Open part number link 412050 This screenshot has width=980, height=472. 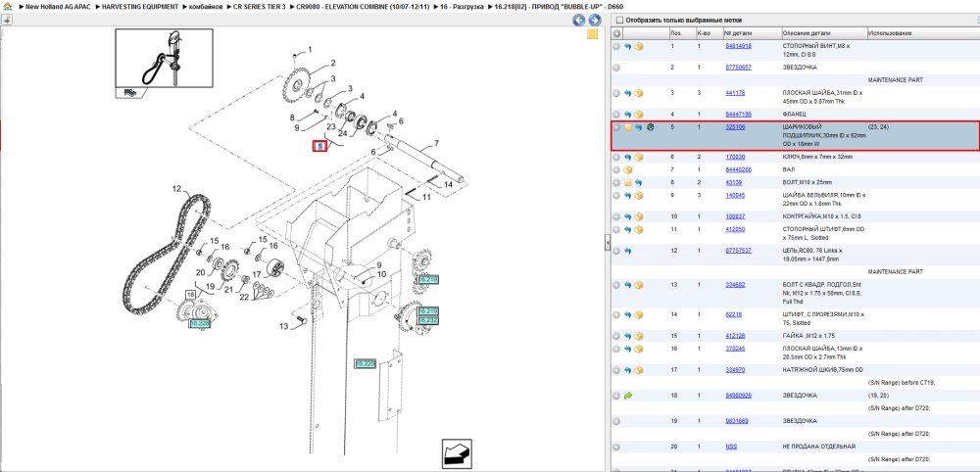[735, 230]
